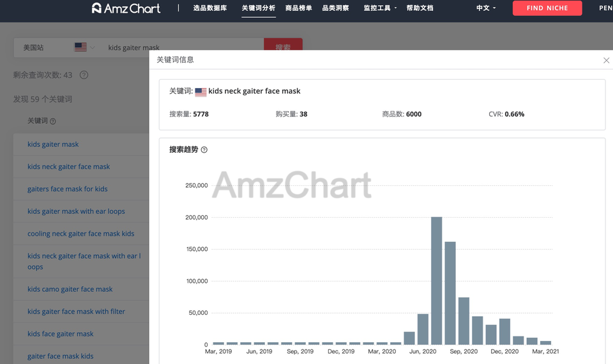
Task: Close the 关键词信息 panel
Action: coord(606,60)
